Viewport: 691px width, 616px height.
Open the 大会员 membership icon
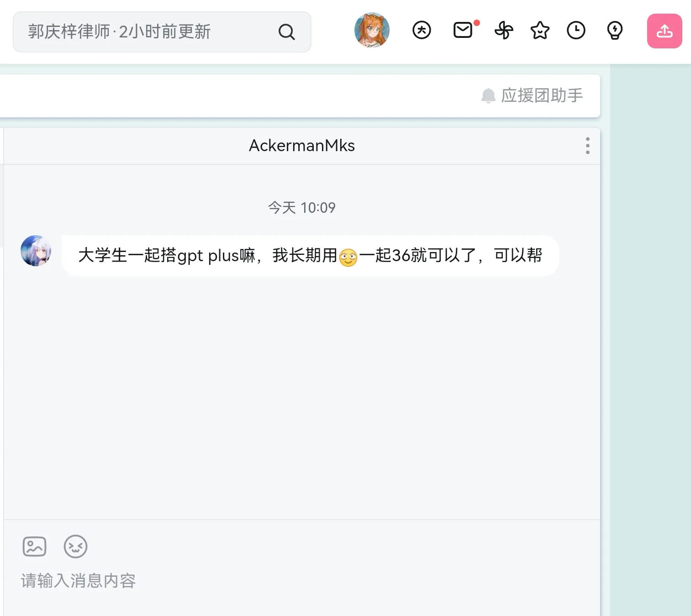(421, 31)
